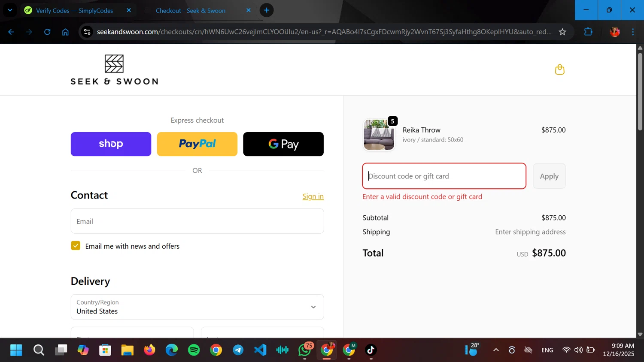This screenshot has width=644, height=362.
Task: Open a new browser tab
Action: click(267, 10)
